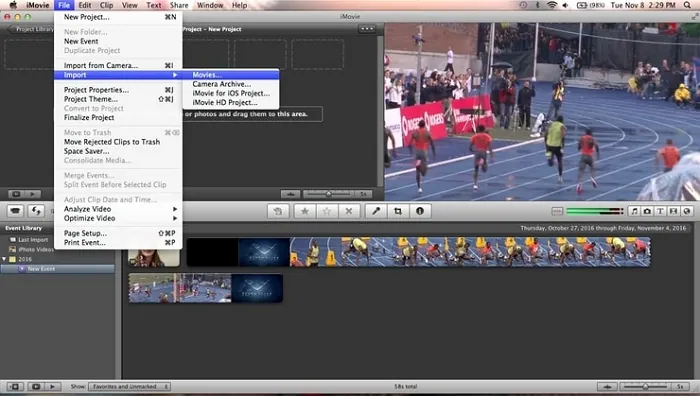Open the Wi-Fi status menu
This screenshot has width=700, height=396.
coord(552,5)
